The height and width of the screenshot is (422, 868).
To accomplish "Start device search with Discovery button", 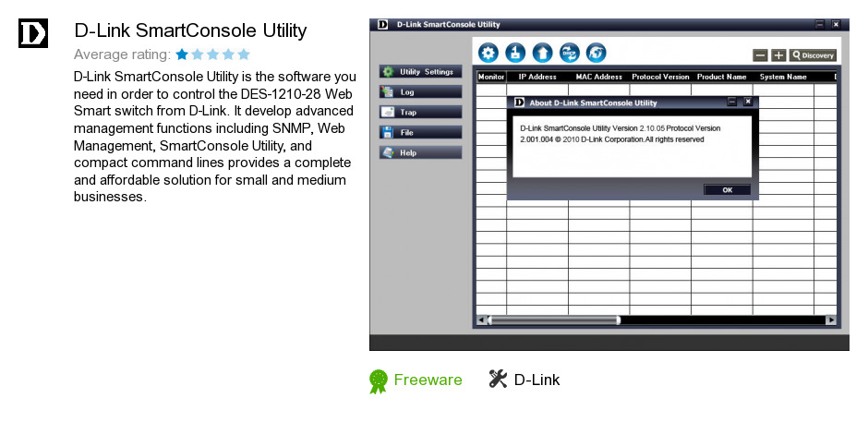I will point(813,55).
